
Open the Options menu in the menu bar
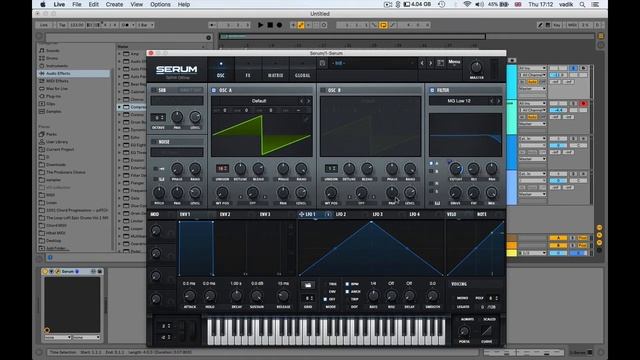click(160, 4)
